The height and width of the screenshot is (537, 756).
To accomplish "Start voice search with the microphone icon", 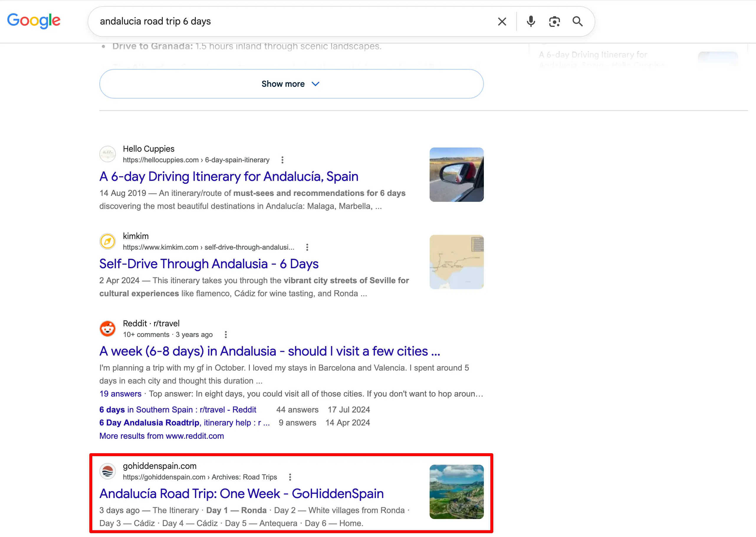I will coord(531,22).
